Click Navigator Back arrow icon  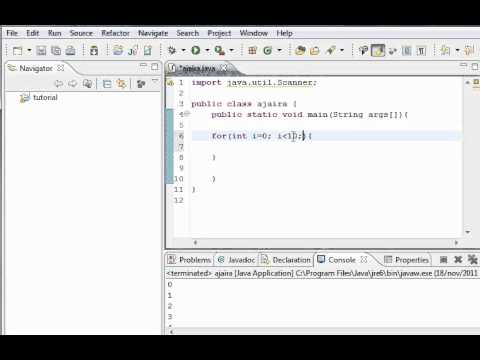click(59, 84)
